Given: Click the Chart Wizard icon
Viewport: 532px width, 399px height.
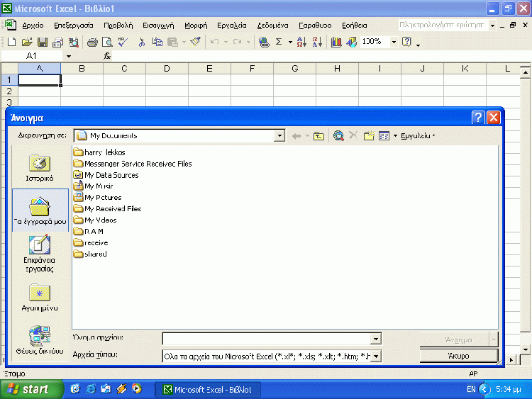Looking at the screenshot, I should (x=336, y=42).
